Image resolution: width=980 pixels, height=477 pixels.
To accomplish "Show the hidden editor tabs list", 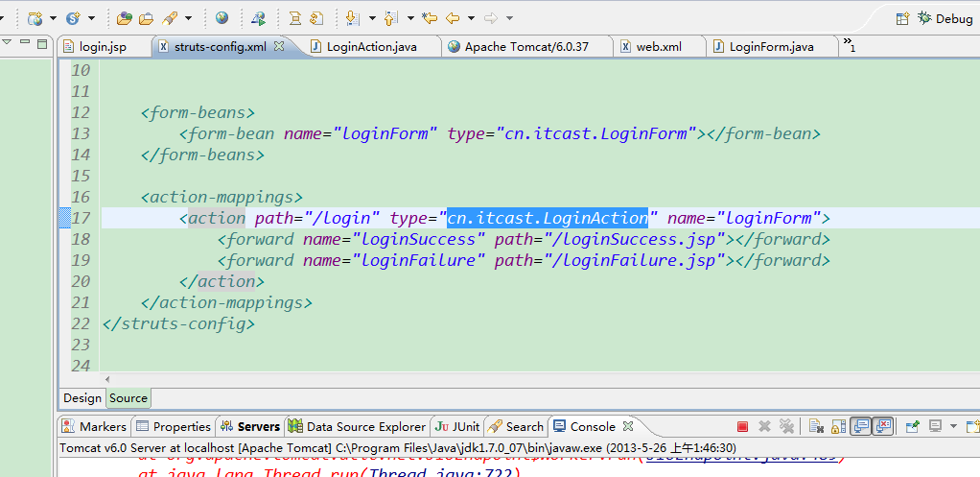I will pos(849,45).
